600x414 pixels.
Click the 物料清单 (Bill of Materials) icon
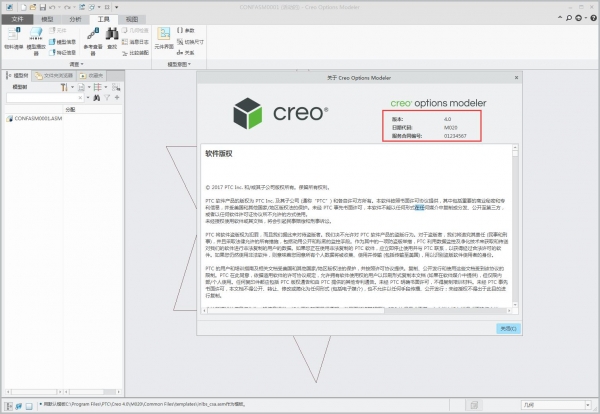tap(13, 38)
